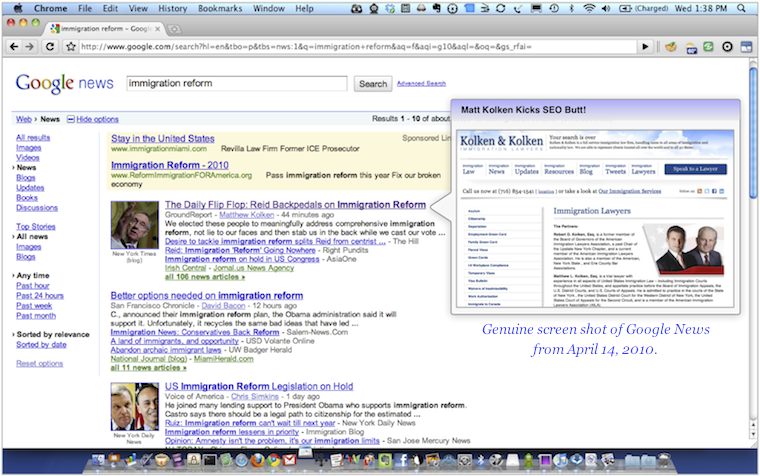The width and height of the screenshot is (760, 476).
Task: Open the page menu icon at far right of toolbar
Action: click(x=746, y=47)
